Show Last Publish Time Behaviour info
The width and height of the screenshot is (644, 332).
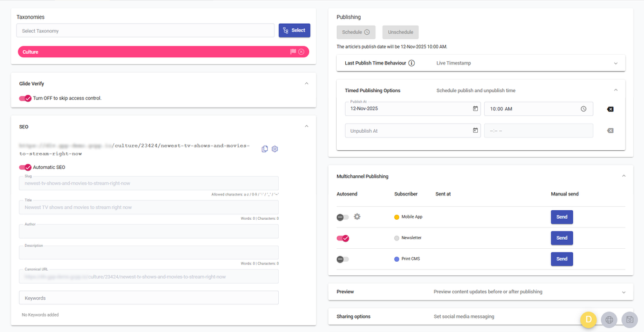click(412, 63)
